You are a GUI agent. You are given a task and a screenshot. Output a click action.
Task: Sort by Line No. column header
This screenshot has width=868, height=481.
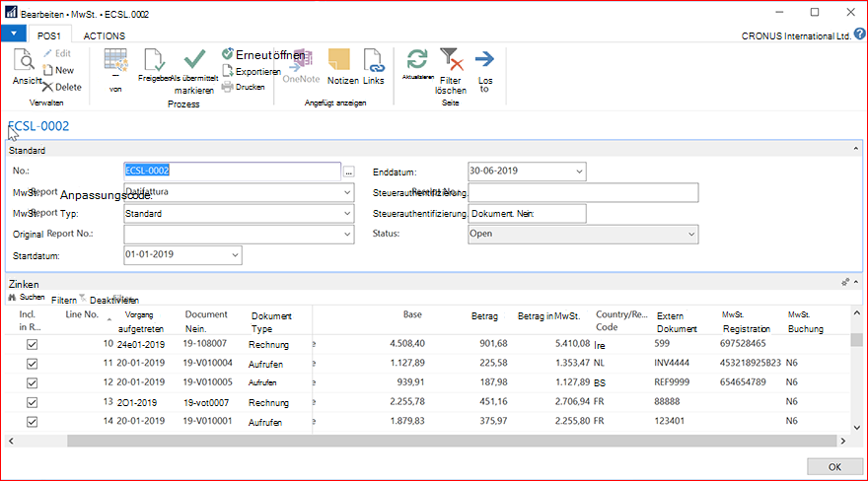(82, 314)
